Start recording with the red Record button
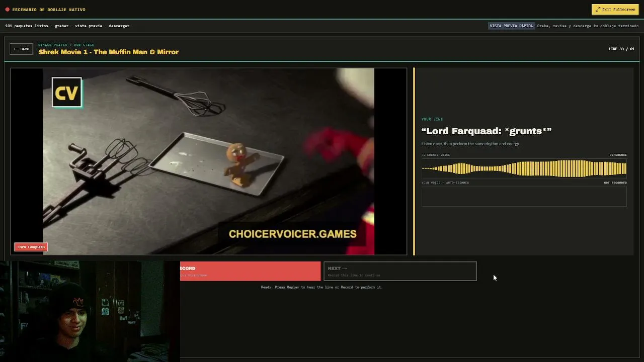The height and width of the screenshot is (362, 644). click(250, 271)
